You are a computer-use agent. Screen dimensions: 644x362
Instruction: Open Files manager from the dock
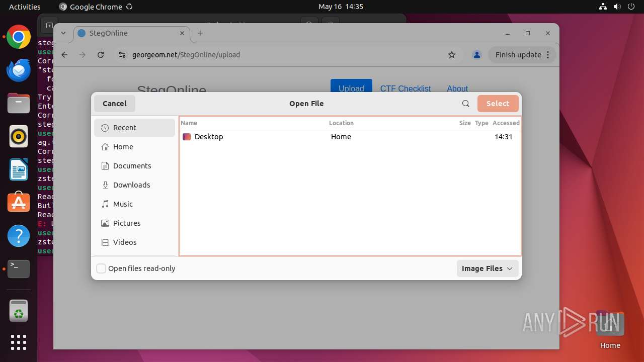(19, 104)
